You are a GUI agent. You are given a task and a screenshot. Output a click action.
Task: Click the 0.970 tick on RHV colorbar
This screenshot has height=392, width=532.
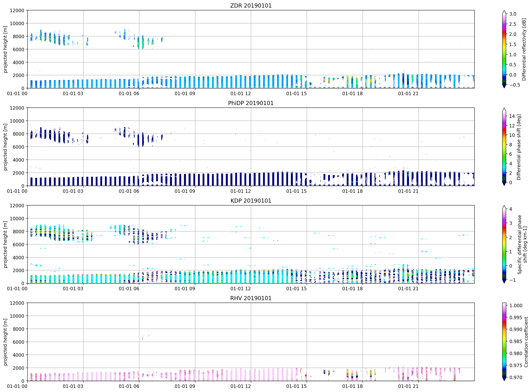tap(516, 377)
